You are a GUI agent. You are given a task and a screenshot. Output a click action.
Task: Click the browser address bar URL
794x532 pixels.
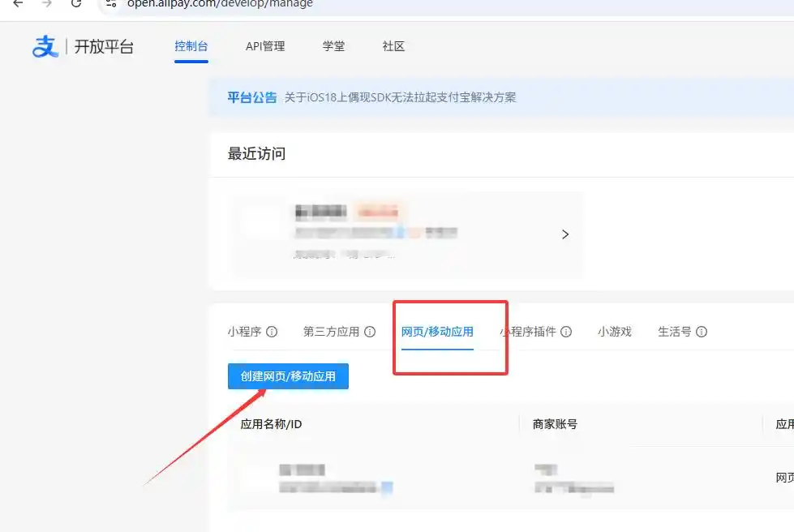pyautogui.click(x=219, y=4)
